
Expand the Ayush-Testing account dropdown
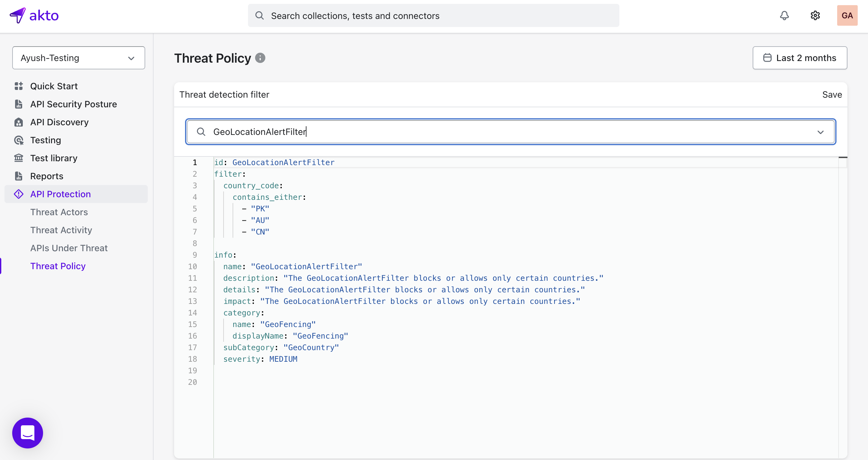pos(78,58)
